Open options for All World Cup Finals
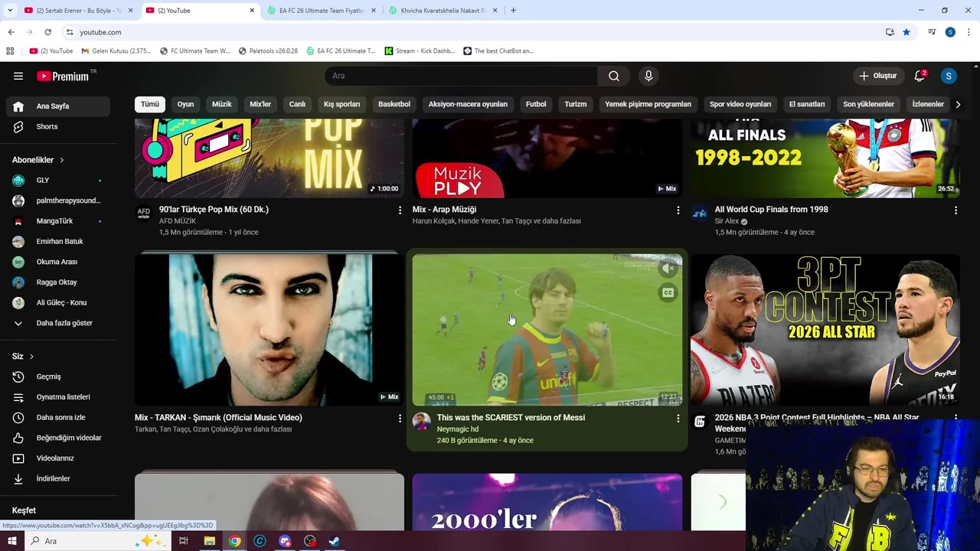Screen dimensions: 980x551 coord(955,210)
